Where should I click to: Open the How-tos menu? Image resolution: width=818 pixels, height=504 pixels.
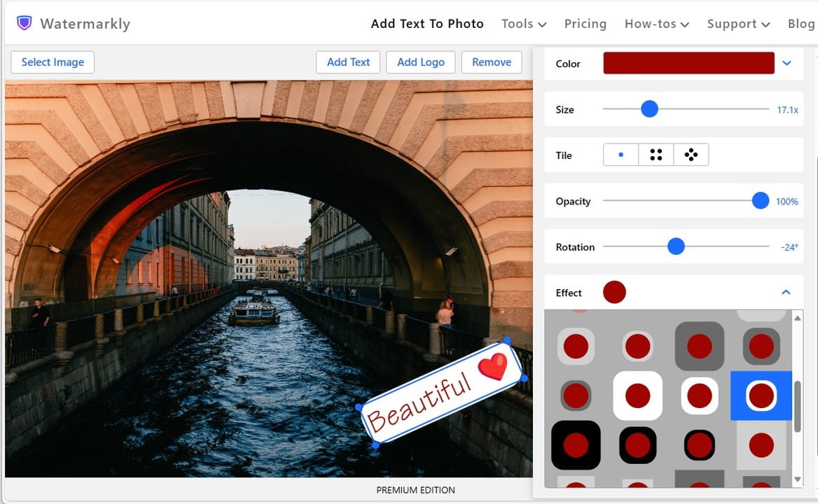click(656, 24)
